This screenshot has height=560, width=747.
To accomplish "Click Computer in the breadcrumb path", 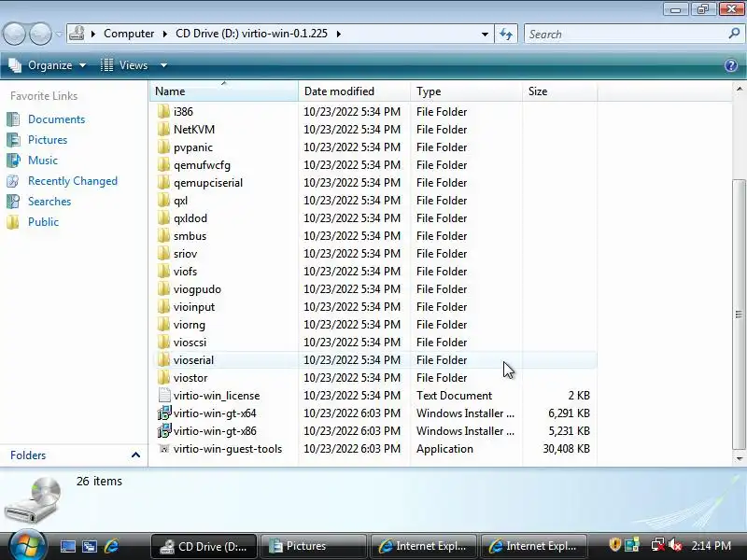I will (x=129, y=34).
